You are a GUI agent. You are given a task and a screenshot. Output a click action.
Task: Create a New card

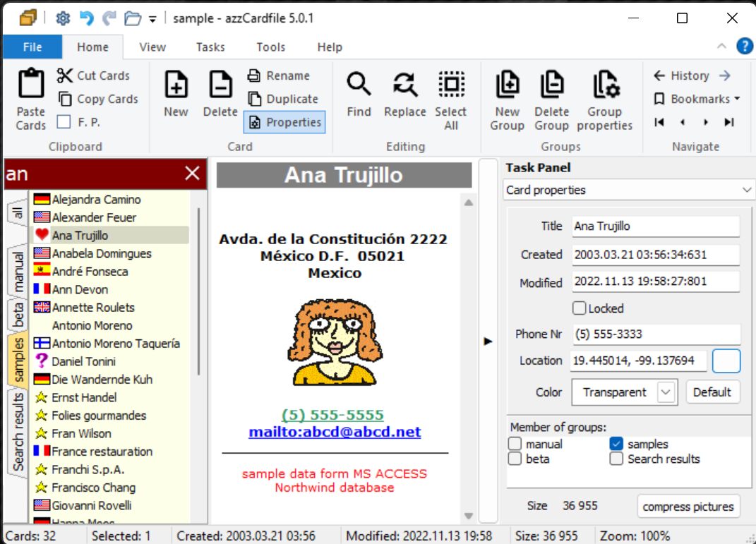coord(176,94)
